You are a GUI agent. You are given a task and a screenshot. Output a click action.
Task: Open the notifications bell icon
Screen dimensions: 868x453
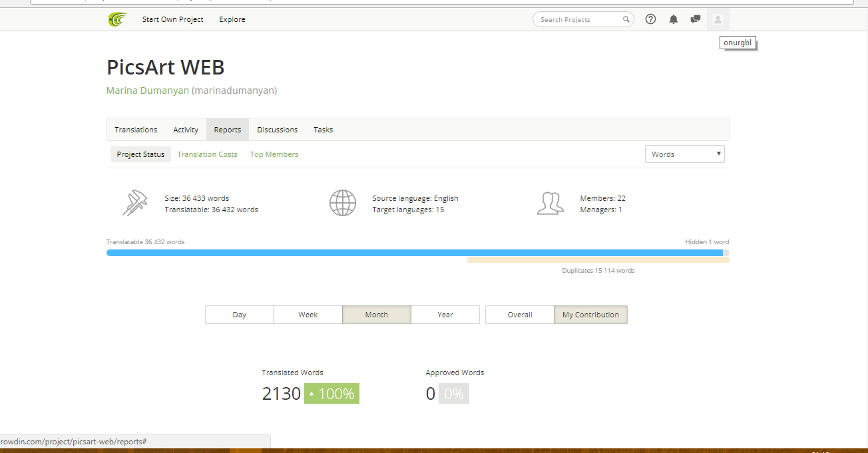click(674, 19)
